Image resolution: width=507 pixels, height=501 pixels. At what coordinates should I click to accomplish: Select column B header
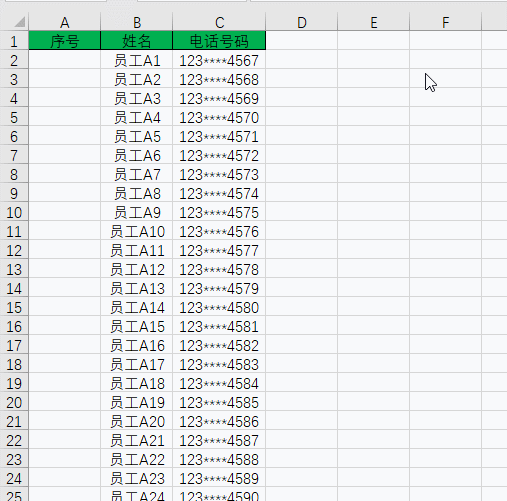click(x=136, y=22)
